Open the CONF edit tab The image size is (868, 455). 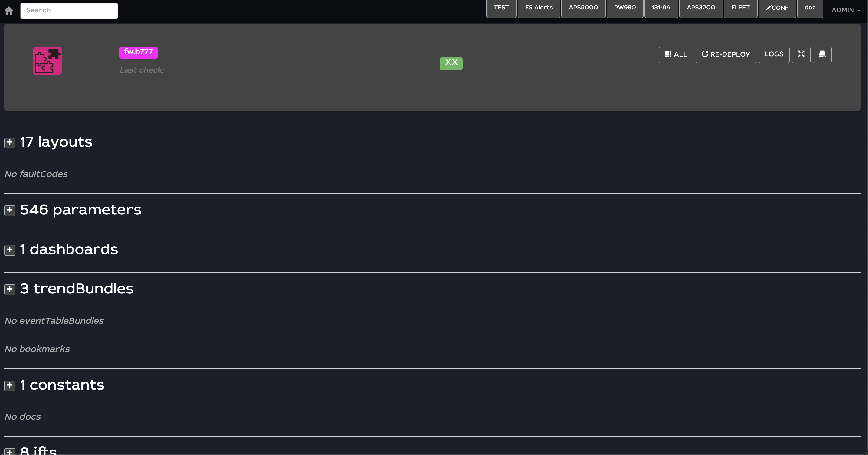(777, 8)
